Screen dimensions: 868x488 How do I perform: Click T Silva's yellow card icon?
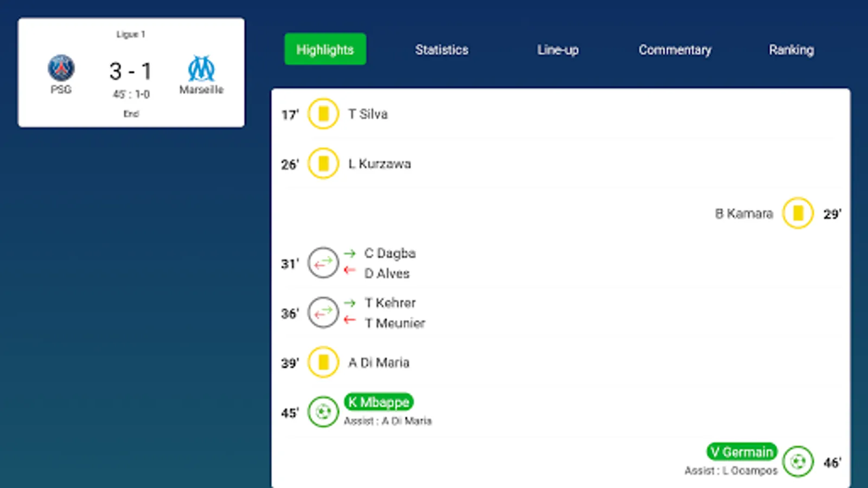[x=323, y=114]
